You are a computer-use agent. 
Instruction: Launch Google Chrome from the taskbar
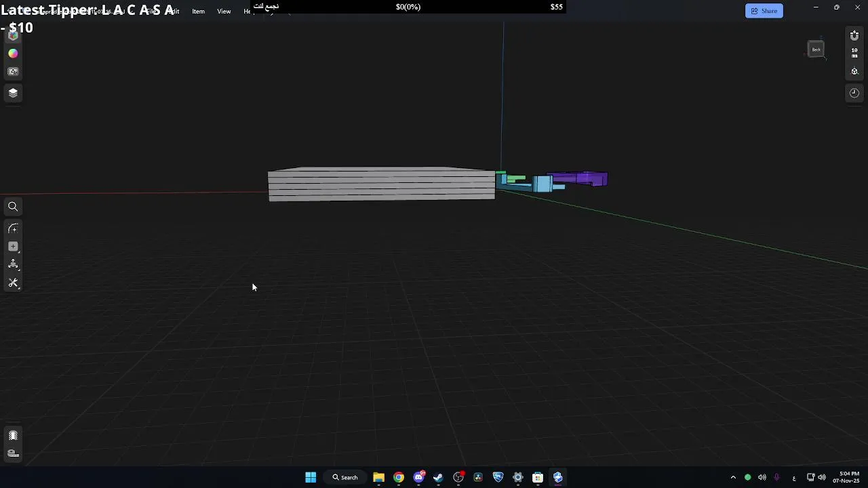click(399, 477)
